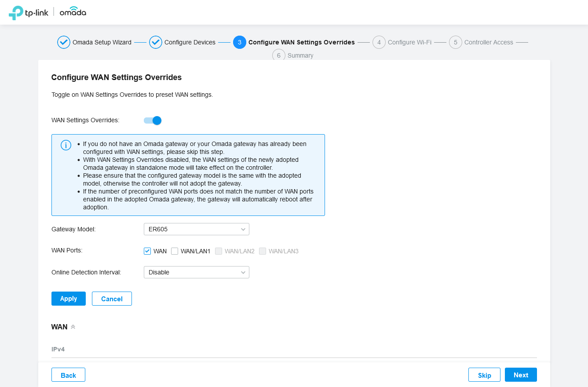The height and width of the screenshot is (387, 588).
Task: Proceed with the Next button
Action: coord(521,375)
